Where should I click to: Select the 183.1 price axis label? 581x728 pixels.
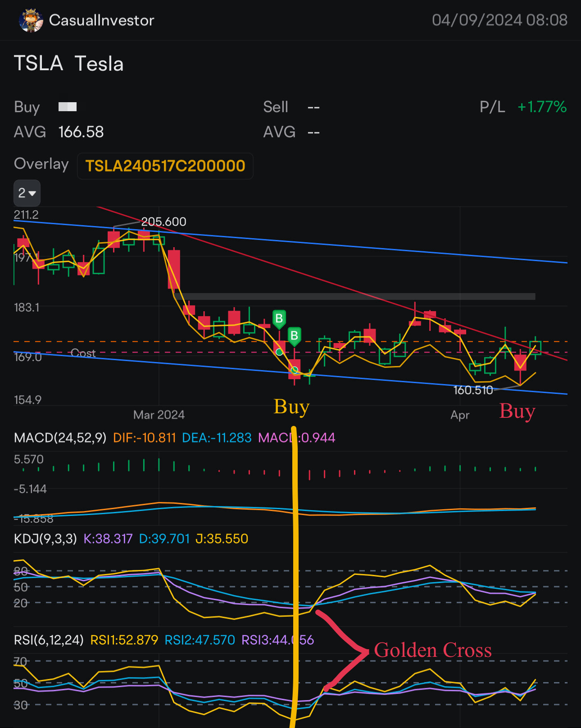point(27,307)
